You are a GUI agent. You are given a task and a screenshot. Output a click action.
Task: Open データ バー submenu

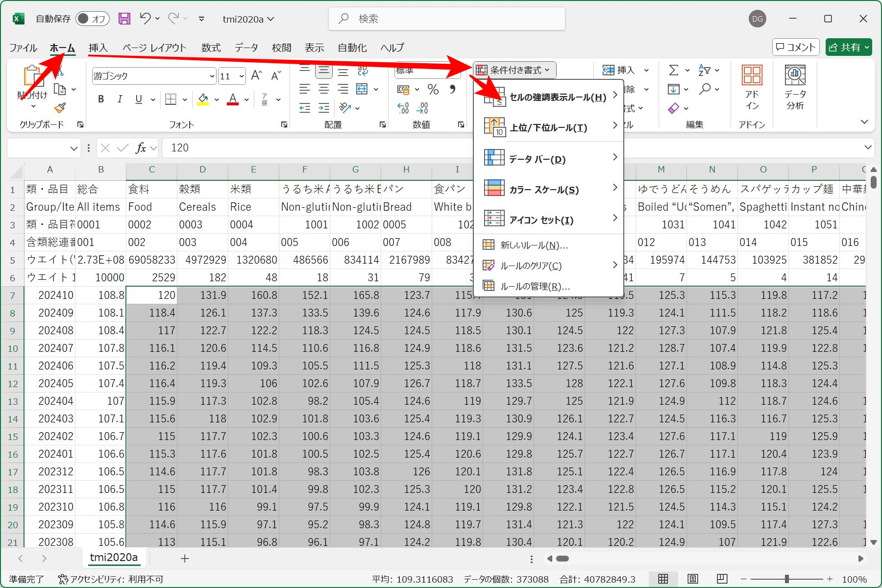pos(549,159)
